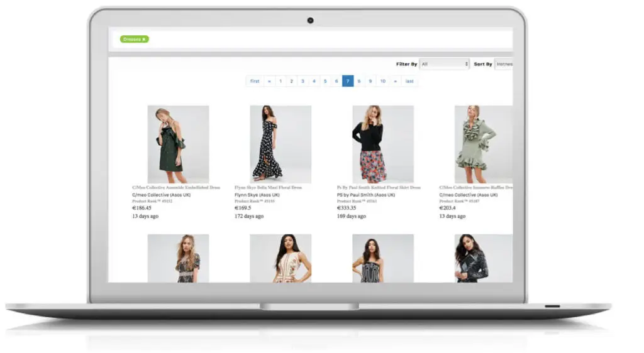Viewport: 644px width, 353px height.
Task: Click the current page 7 button
Action: point(348,81)
